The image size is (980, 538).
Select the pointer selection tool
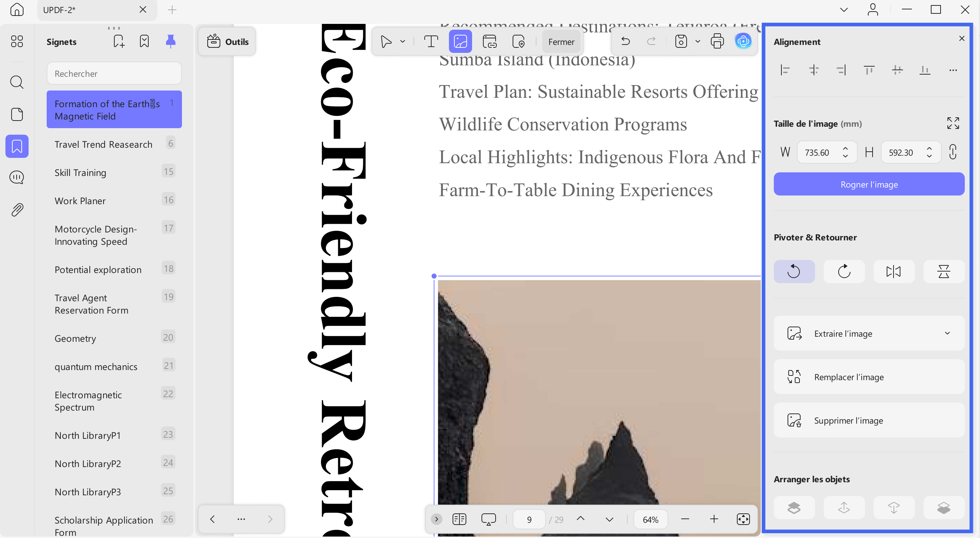click(x=386, y=42)
